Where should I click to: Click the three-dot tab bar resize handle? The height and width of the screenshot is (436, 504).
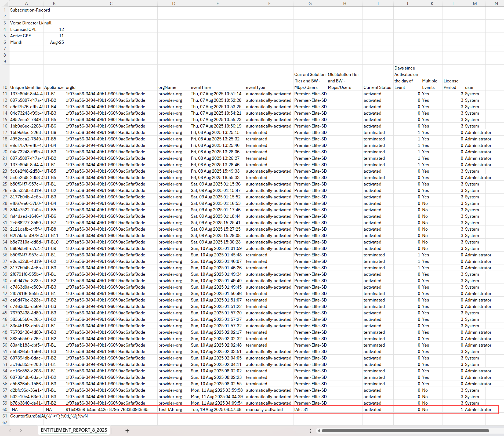click(311, 431)
